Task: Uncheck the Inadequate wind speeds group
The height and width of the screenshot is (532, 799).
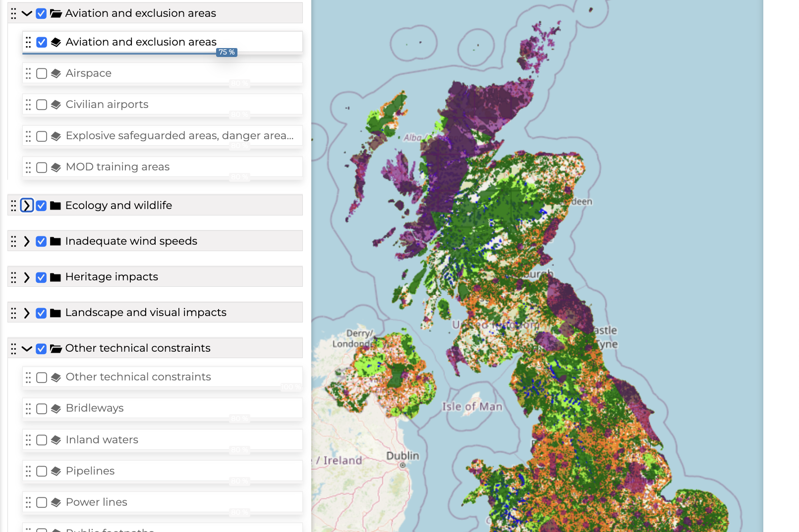Action: [x=41, y=241]
